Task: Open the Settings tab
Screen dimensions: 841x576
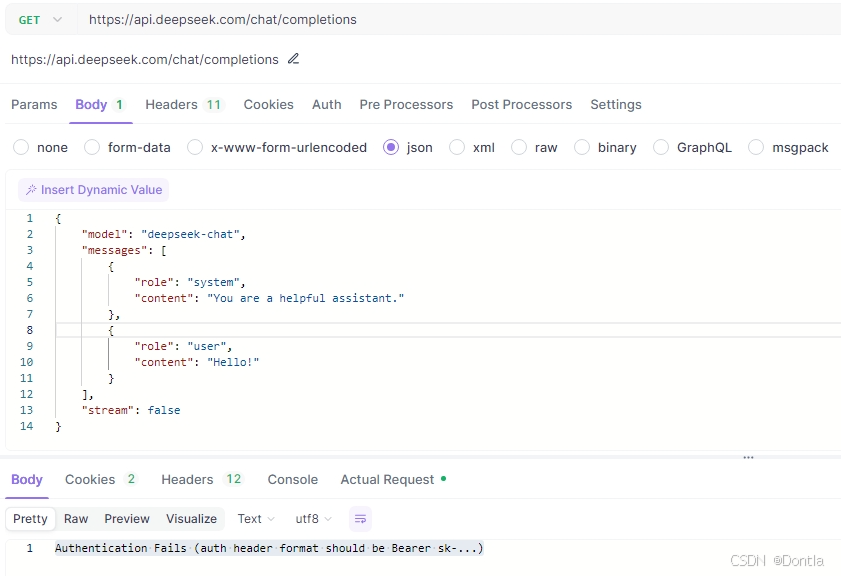Action: [x=616, y=105]
